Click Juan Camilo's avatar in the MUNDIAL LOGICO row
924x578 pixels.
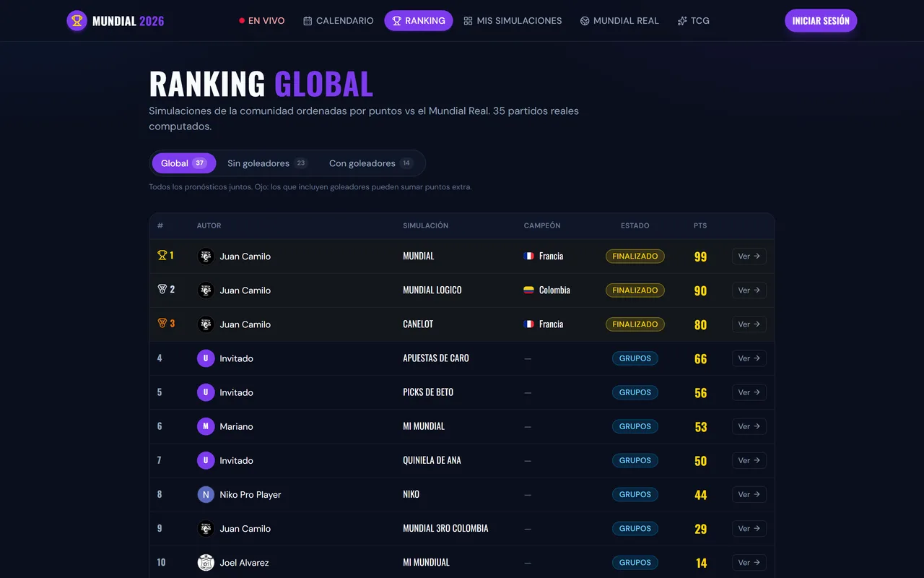pyautogui.click(x=206, y=290)
